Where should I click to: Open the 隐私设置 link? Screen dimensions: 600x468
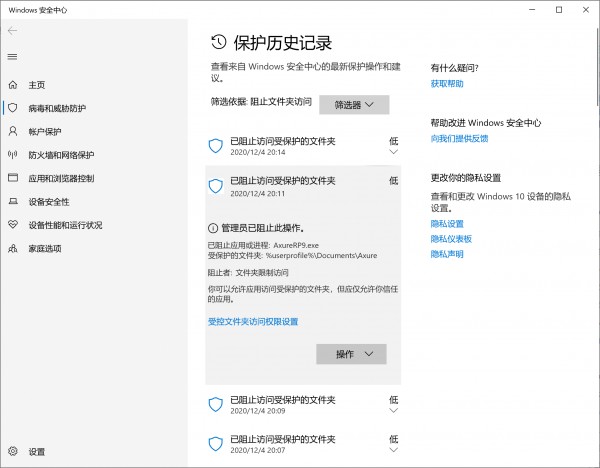click(x=447, y=223)
